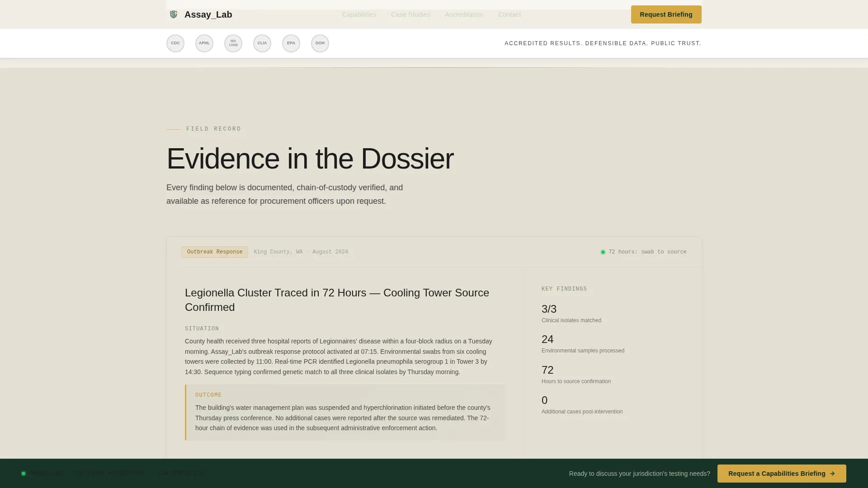Click the 'Evidence in the Dossier' heading

(x=310, y=159)
